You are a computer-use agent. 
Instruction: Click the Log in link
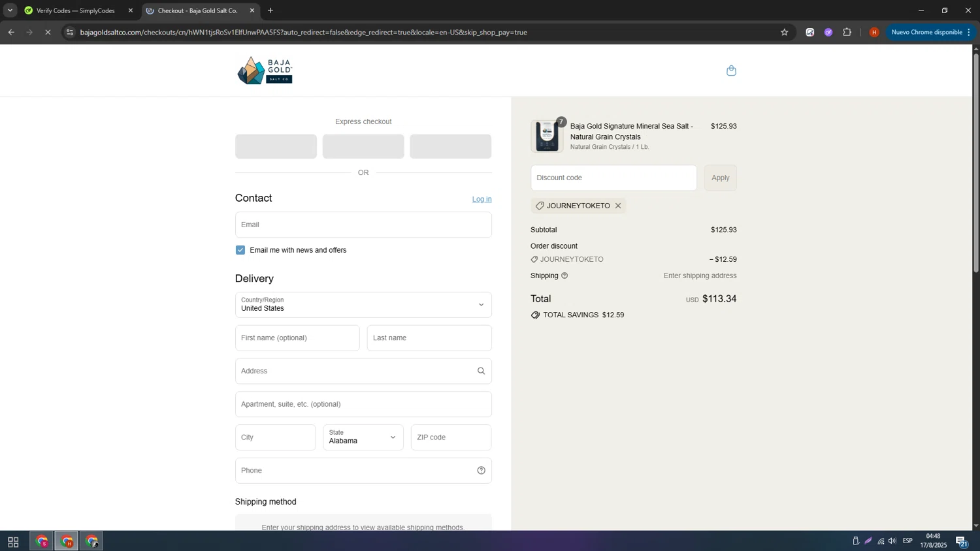pyautogui.click(x=482, y=199)
